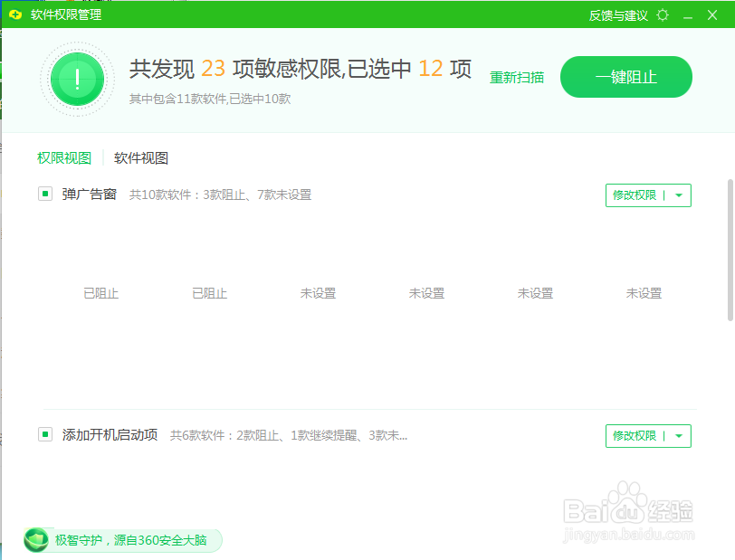
Task: Click the 软件权限管理 window title
Action: tap(66, 15)
